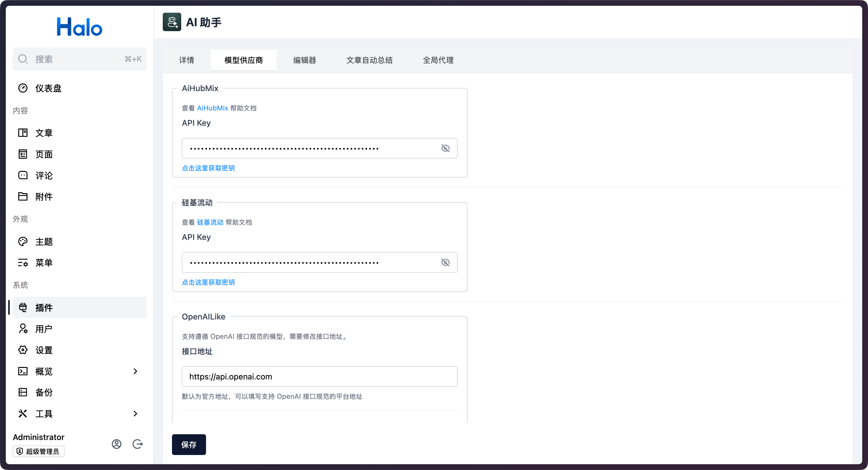This screenshot has height=470, width=868.
Task: Open 评论 in sidebar
Action: pyautogui.click(x=80, y=175)
